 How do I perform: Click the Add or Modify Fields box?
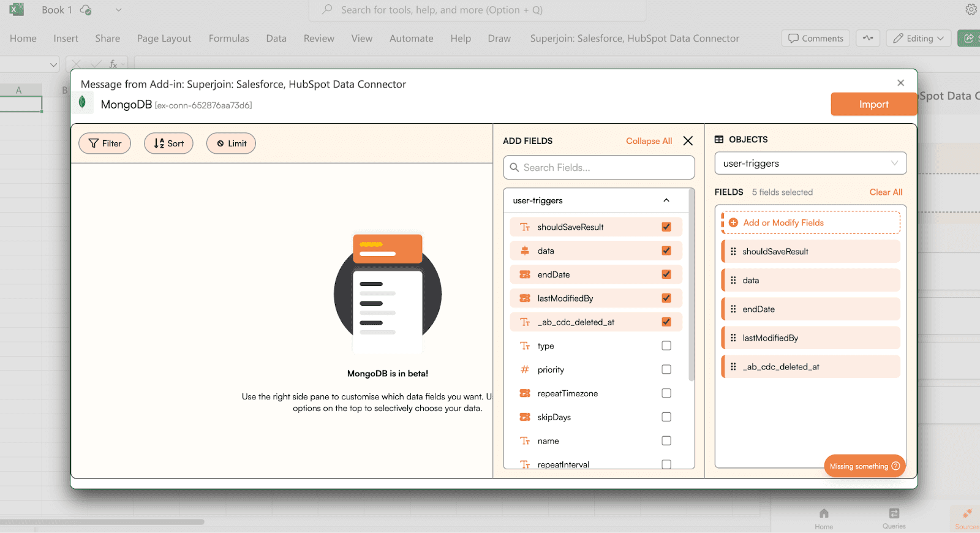click(811, 222)
